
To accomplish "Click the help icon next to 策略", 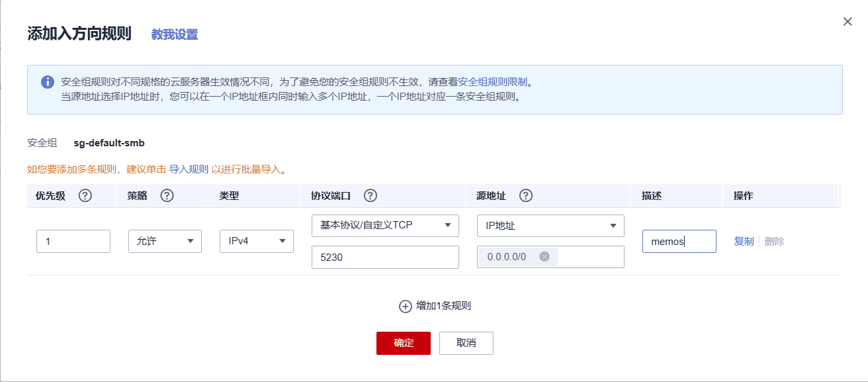I will (x=167, y=195).
